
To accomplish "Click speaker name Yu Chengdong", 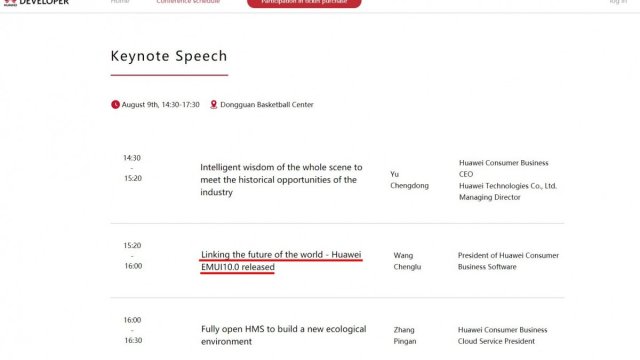I will (x=409, y=180).
